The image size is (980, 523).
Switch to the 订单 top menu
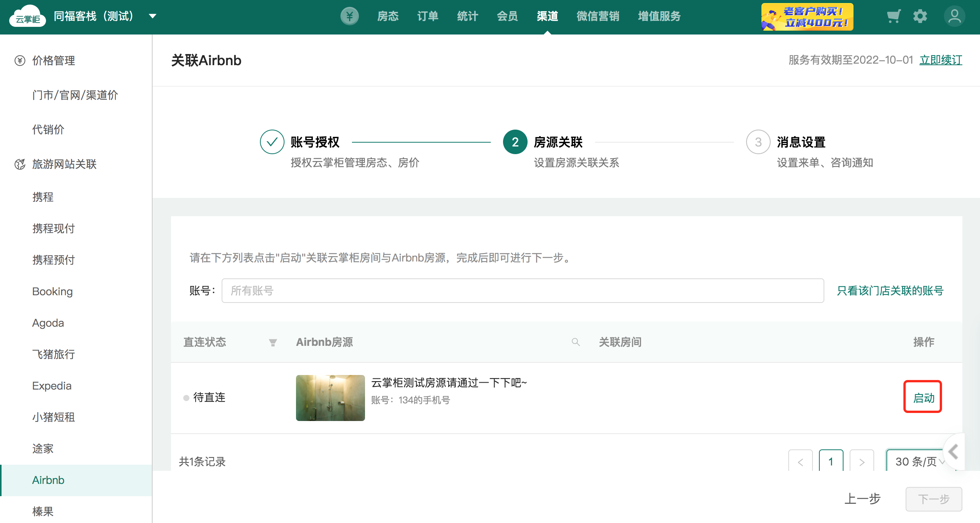tap(428, 16)
